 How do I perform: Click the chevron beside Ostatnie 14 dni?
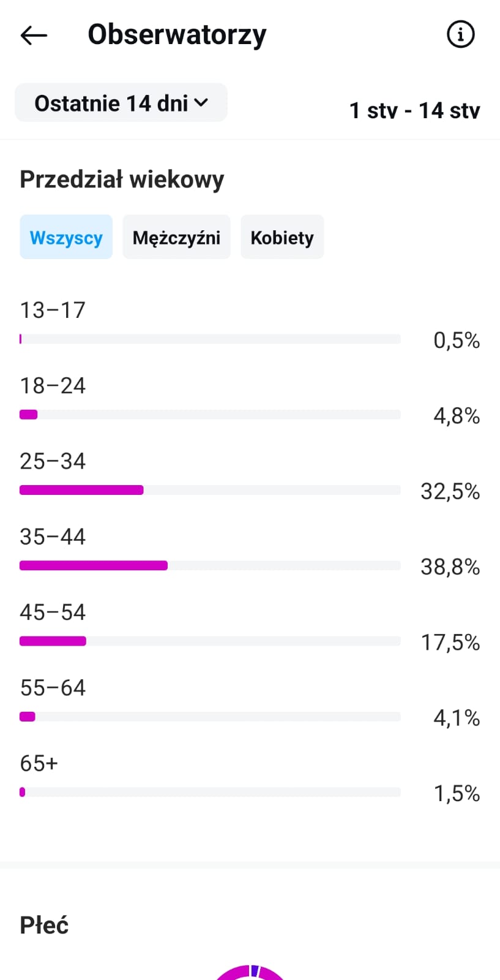click(201, 102)
